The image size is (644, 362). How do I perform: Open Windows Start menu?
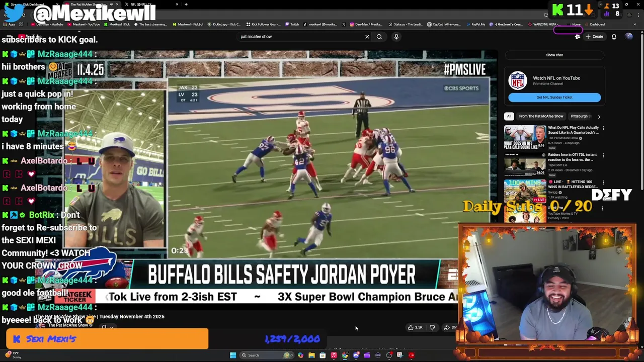click(233, 355)
